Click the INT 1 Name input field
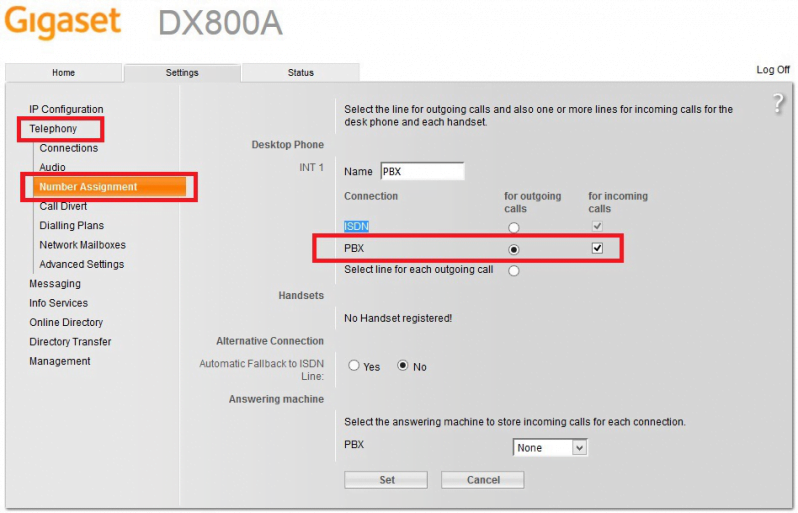The height and width of the screenshot is (513, 798). (422, 172)
